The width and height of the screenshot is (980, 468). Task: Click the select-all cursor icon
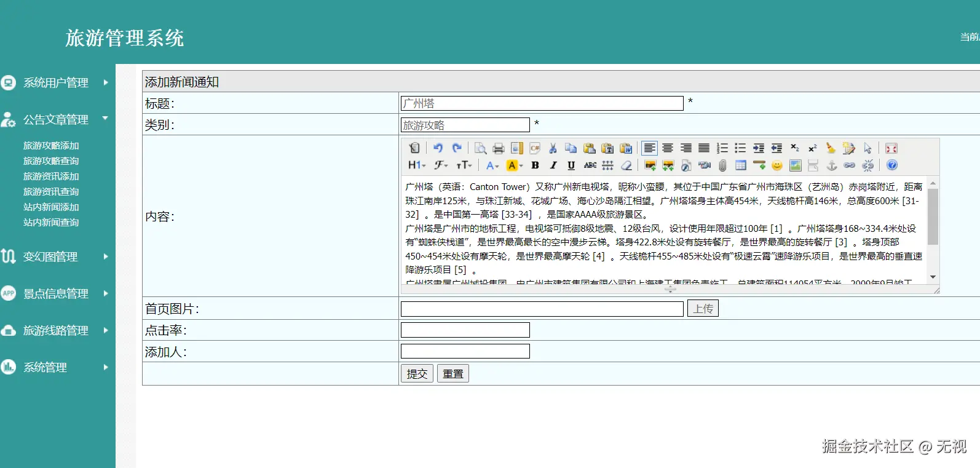pos(867,148)
